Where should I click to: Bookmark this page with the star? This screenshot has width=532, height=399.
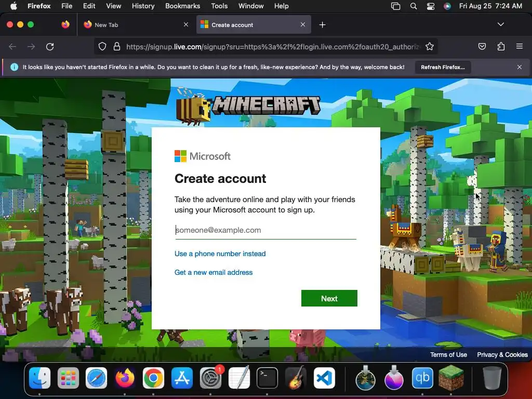tap(430, 46)
